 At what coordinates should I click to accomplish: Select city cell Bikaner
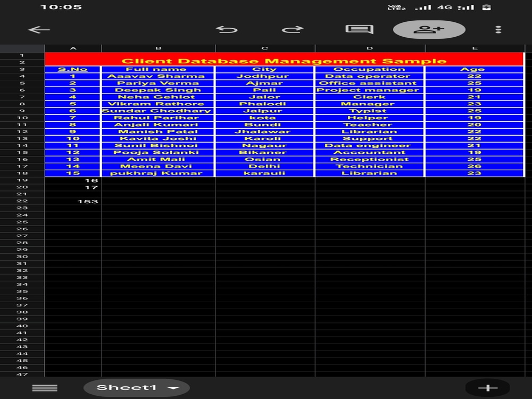265,152
